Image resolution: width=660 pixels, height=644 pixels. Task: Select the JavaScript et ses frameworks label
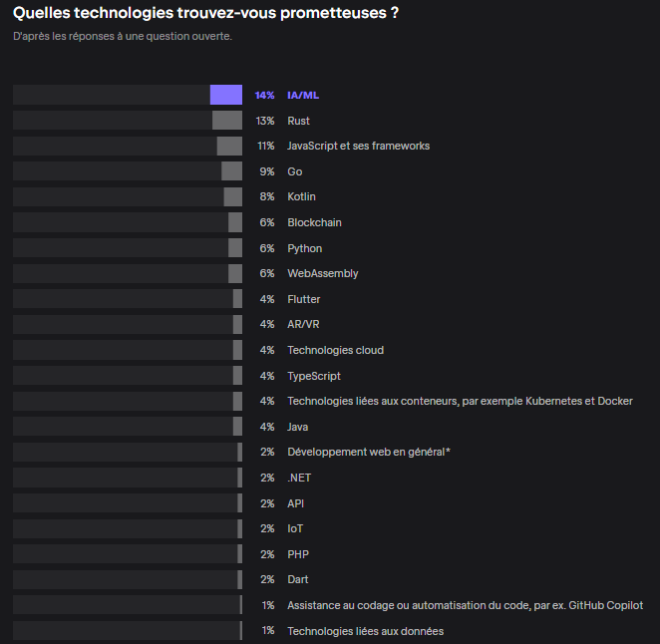click(x=358, y=146)
